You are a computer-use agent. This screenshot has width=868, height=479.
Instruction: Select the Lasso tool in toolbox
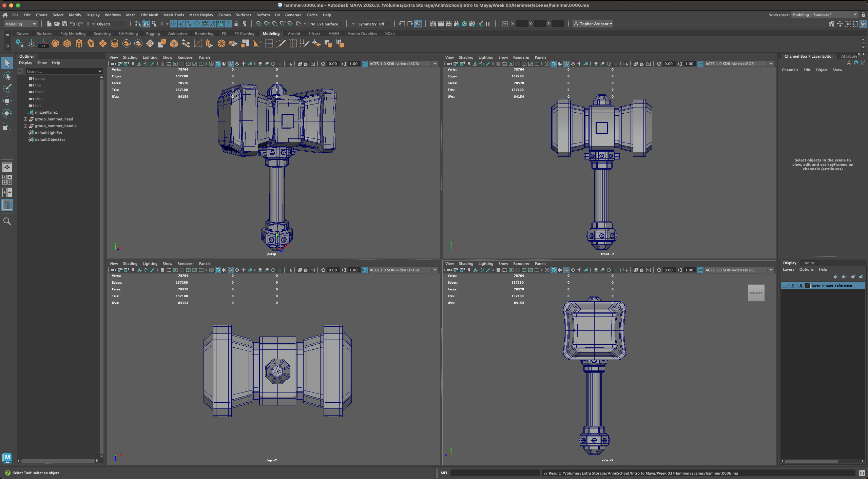click(x=7, y=76)
